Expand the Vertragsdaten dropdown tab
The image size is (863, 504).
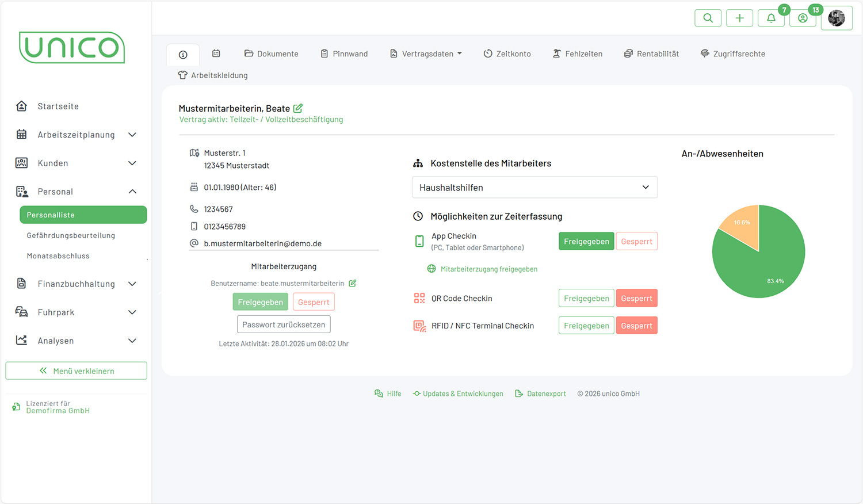[x=426, y=54]
